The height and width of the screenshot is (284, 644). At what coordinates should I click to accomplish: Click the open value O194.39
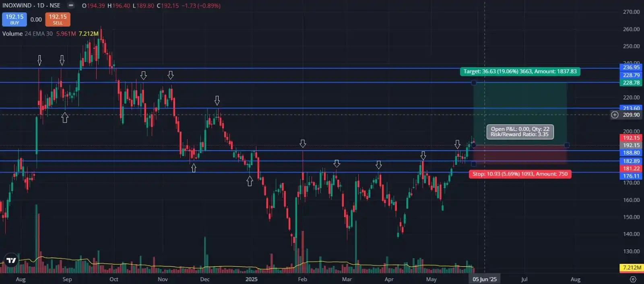pyautogui.click(x=93, y=6)
